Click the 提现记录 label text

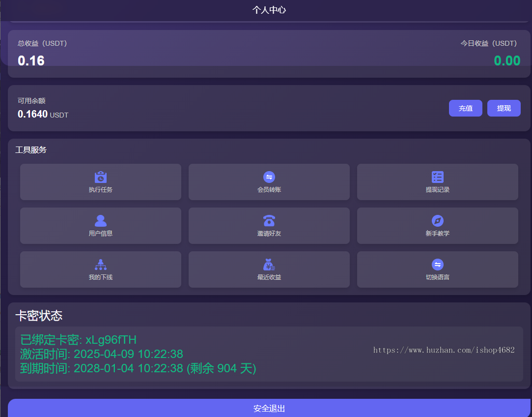pos(438,190)
